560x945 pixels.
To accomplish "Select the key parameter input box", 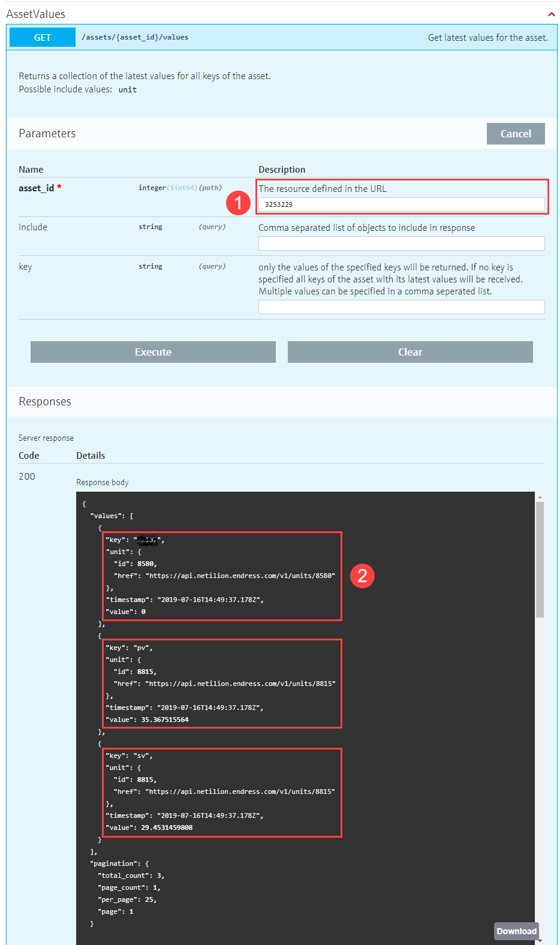I will (401, 307).
